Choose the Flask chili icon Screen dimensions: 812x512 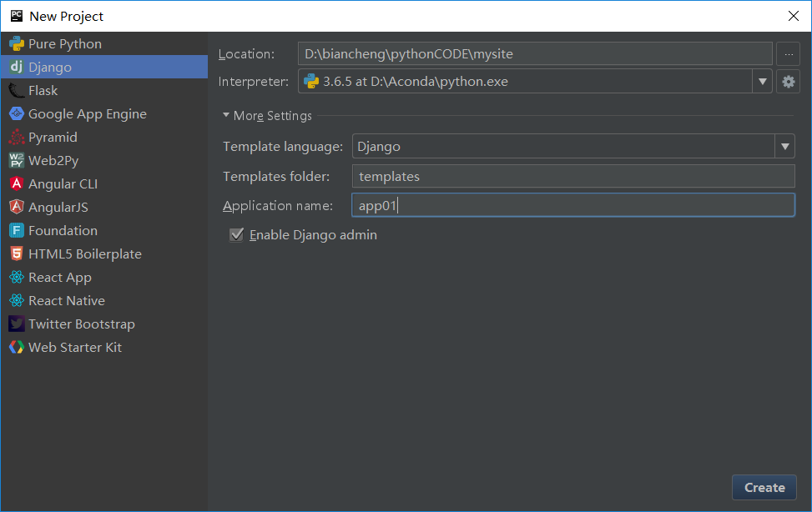point(17,91)
